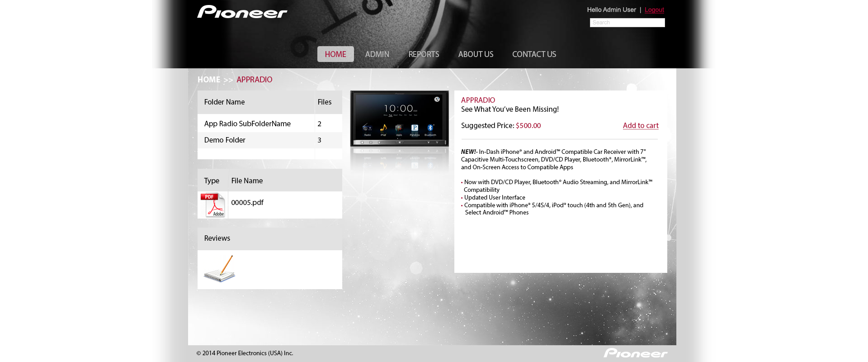This screenshot has height=362, width=868.
Task: Click the Pioneer logo in header
Action: click(242, 12)
